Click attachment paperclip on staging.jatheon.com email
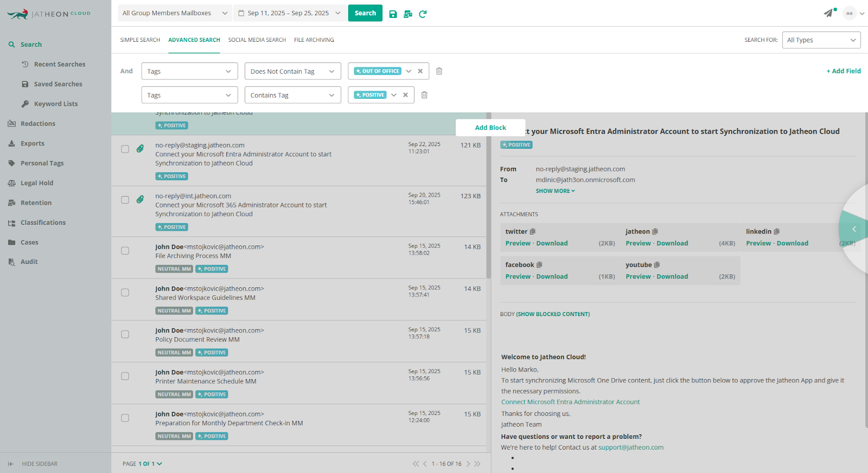The width and height of the screenshot is (868, 473). 140,149
